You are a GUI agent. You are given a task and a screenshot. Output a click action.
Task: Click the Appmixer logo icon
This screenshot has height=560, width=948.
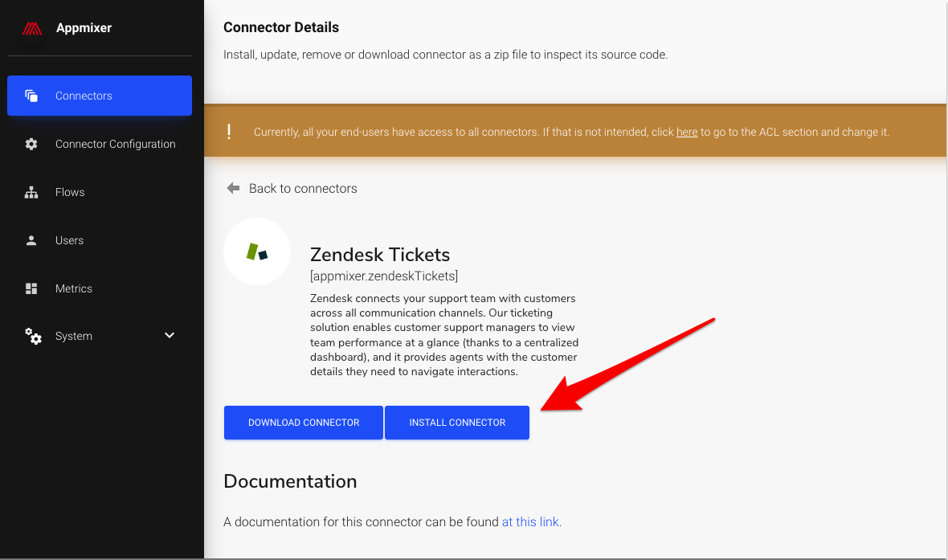32,28
